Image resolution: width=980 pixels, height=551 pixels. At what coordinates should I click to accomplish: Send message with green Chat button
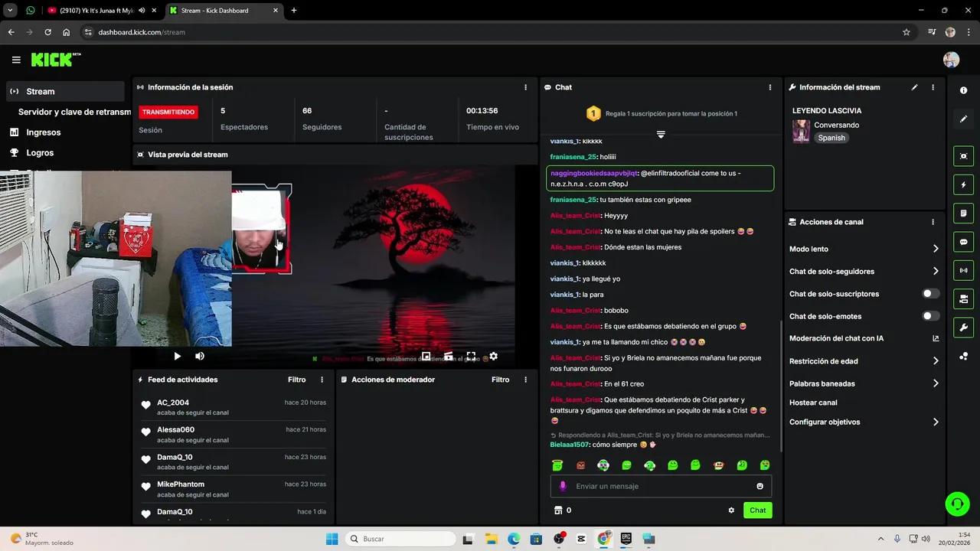tap(757, 510)
